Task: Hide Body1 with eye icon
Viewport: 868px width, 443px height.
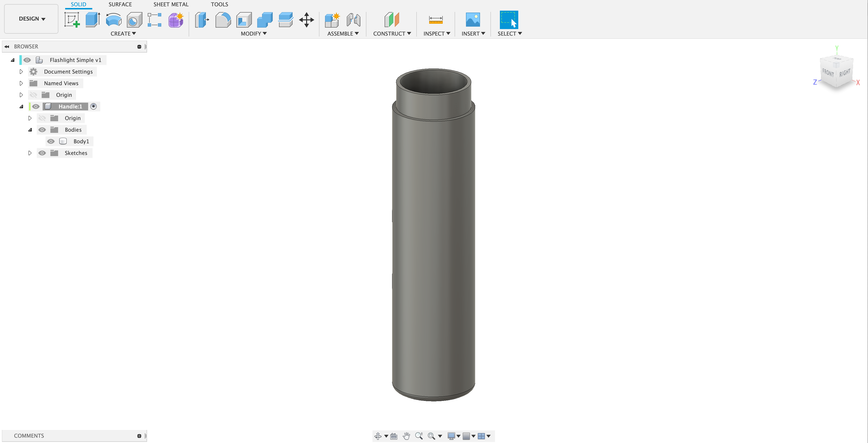Action: tap(51, 141)
